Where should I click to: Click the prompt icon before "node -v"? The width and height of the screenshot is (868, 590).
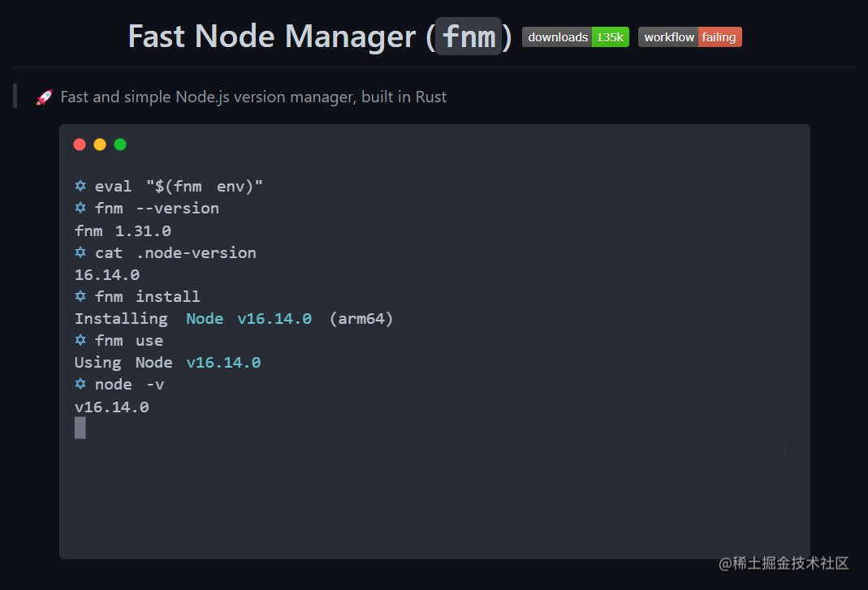(80, 384)
